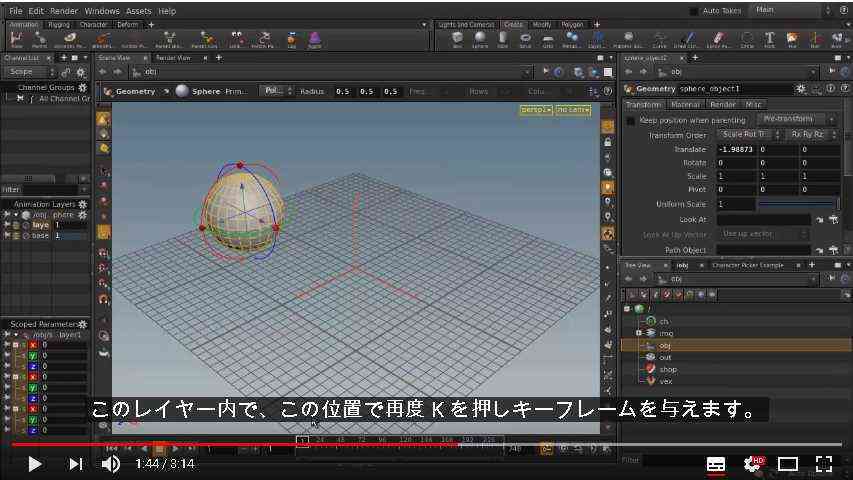Open the Assets menu
Screen dimensions: 853x480
pos(139,11)
